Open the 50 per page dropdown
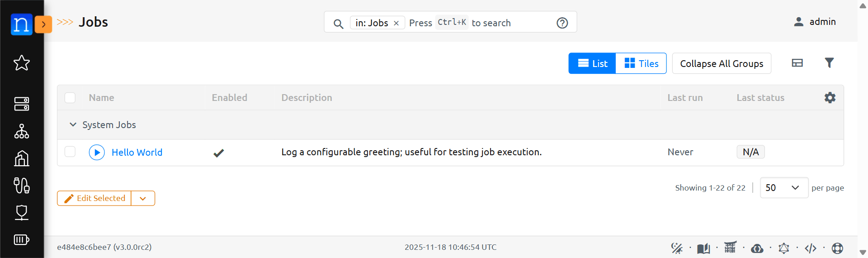Screen dimensions: 868x258 pos(783,188)
